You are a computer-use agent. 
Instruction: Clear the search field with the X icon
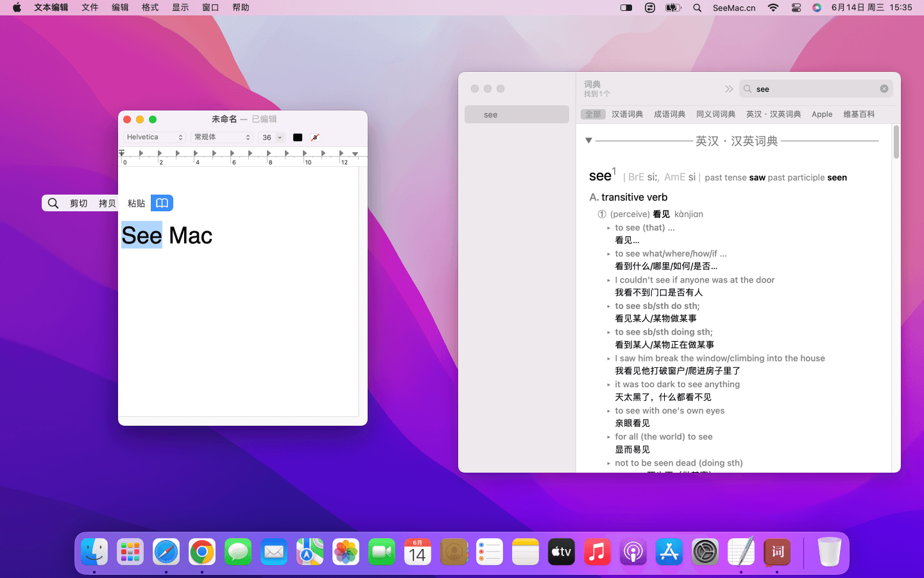pos(884,89)
